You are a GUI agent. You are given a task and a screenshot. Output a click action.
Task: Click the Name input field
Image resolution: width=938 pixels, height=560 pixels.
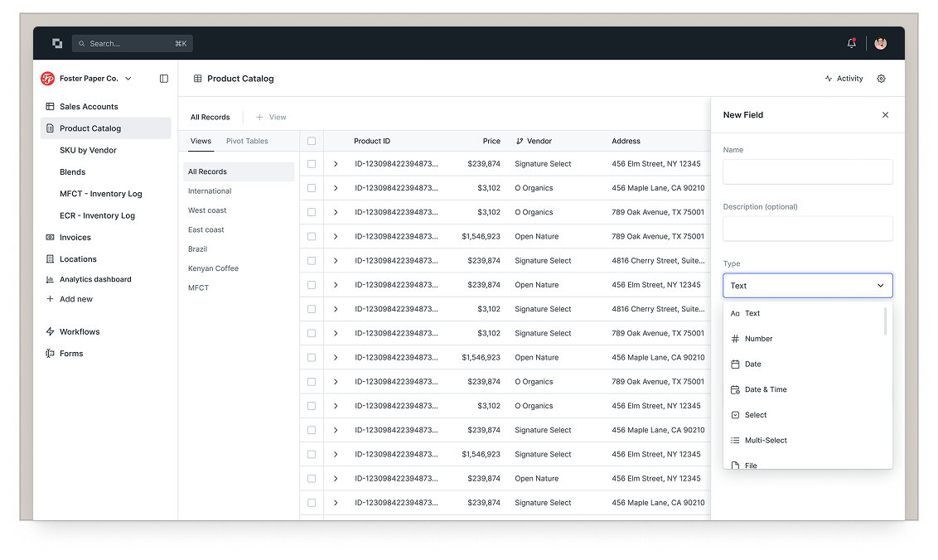point(807,171)
